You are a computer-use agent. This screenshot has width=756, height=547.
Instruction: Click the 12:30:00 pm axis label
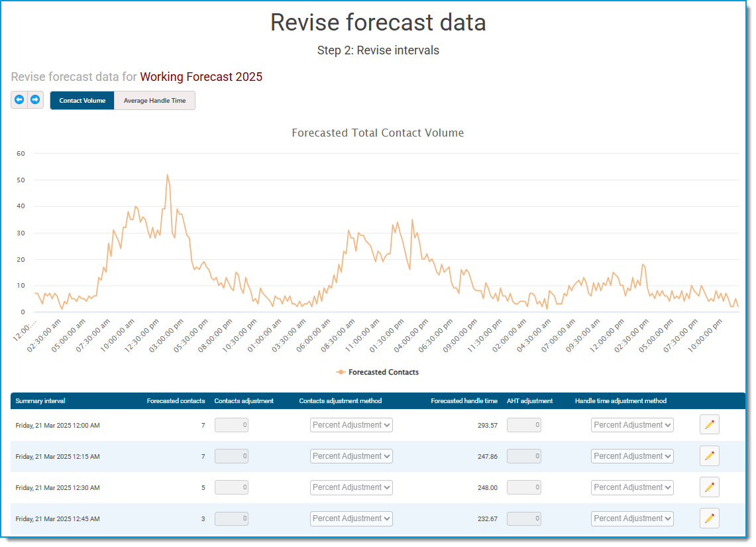point(142,335)
